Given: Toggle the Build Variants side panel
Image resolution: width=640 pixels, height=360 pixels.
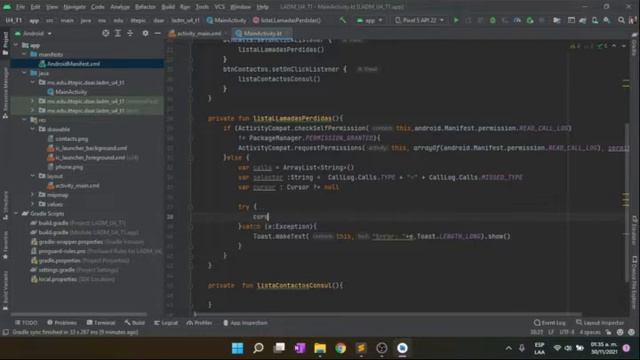Looking at the screenshot, I should [5, 290].
